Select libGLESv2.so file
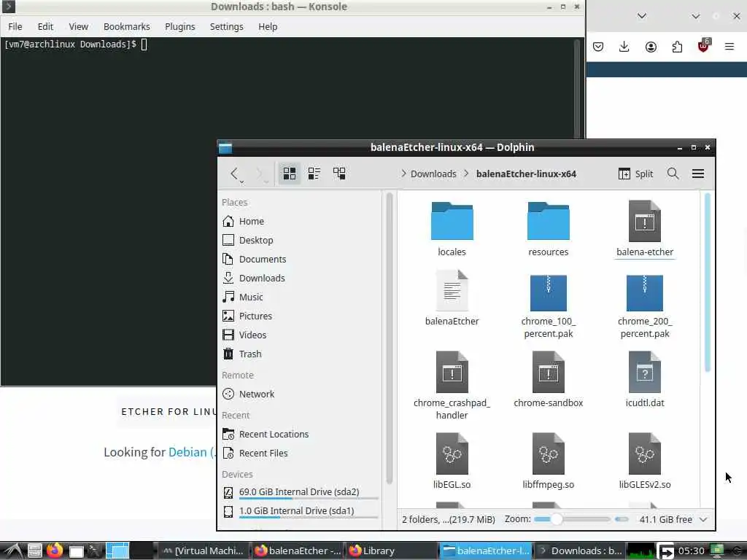Screen dimensions: 747x560 coord(645,461)
